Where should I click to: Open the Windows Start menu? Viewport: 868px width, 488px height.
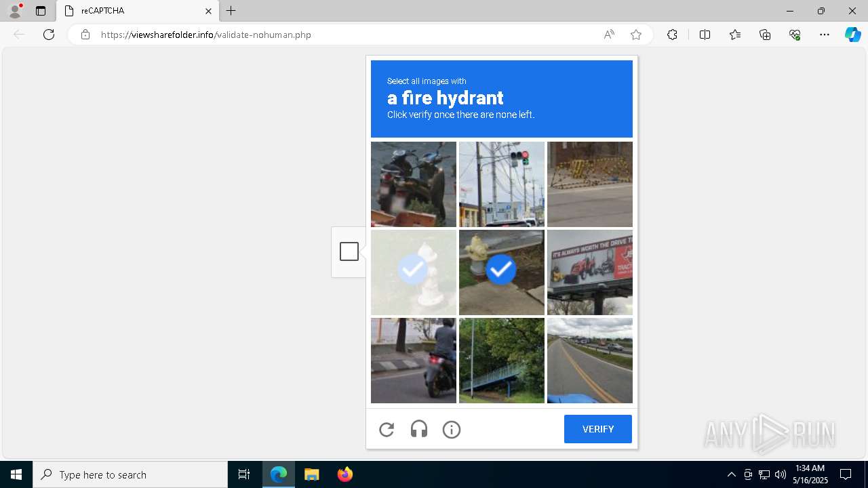click(16, 474)
